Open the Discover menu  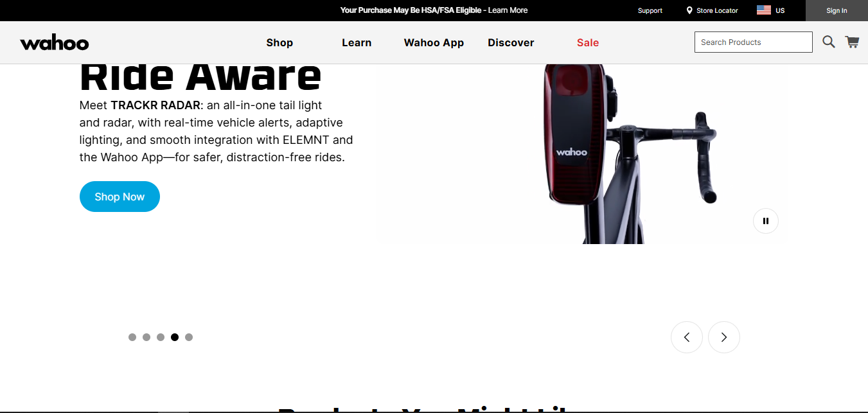(511, 43)
